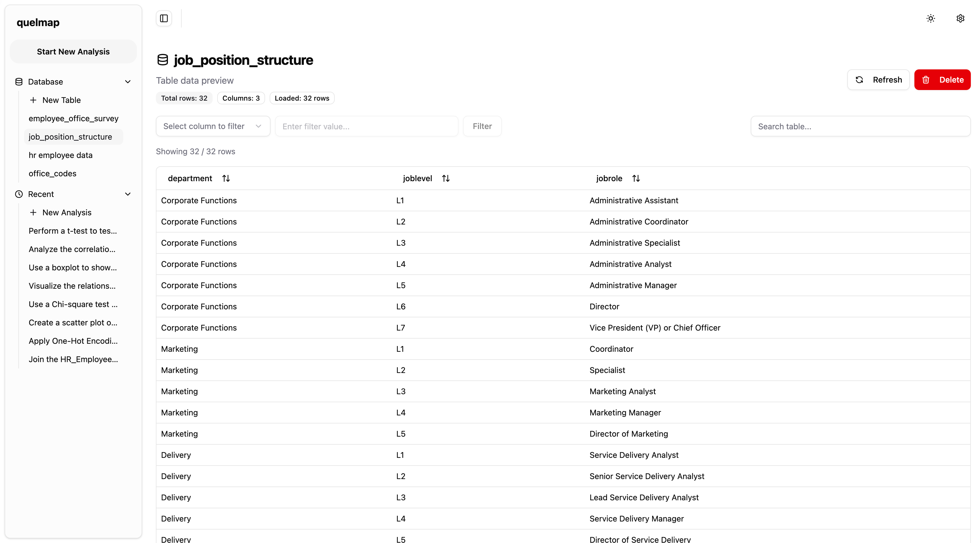Select 'Administrative Coordinator' cell
This screenshot has height=543, width=980.
click(x=639, y=221)
